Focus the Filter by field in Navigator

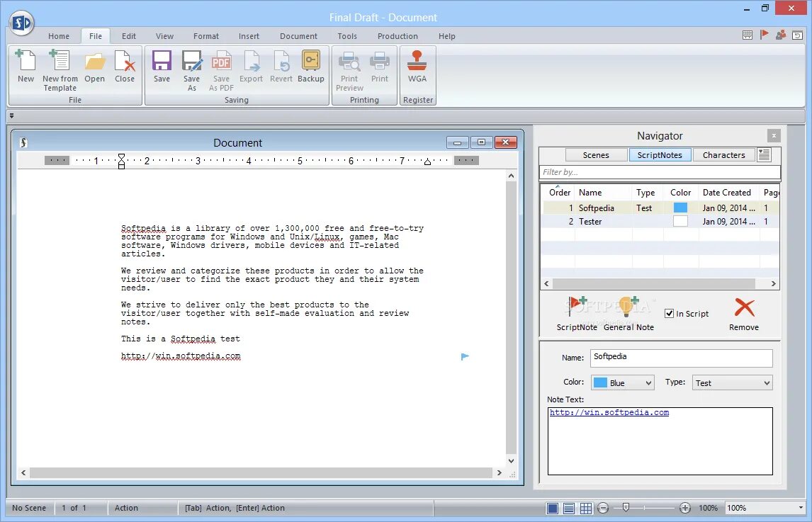pos(660,172)
